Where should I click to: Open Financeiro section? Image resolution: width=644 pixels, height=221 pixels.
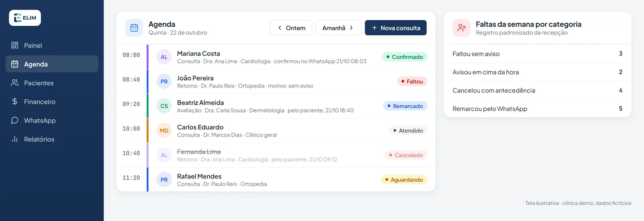coord(52,102)
